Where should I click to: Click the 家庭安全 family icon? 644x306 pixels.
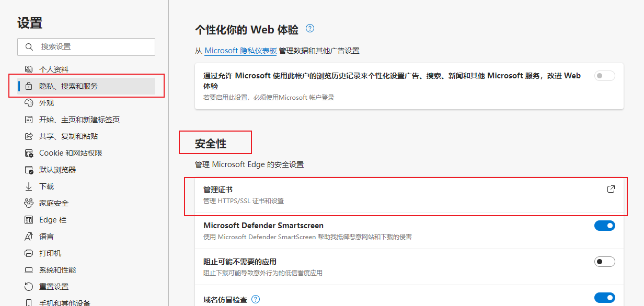(x=29, y=203)
